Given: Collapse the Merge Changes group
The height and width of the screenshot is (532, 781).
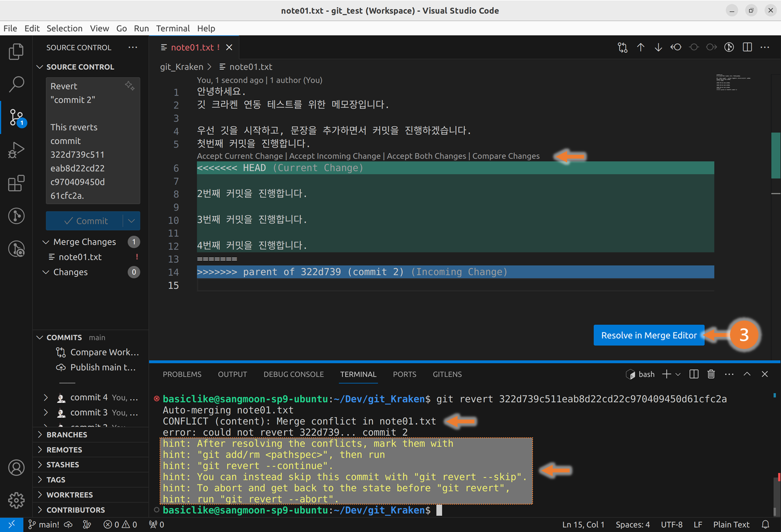Looking at the screenshot, I should [x=46, y=242].
